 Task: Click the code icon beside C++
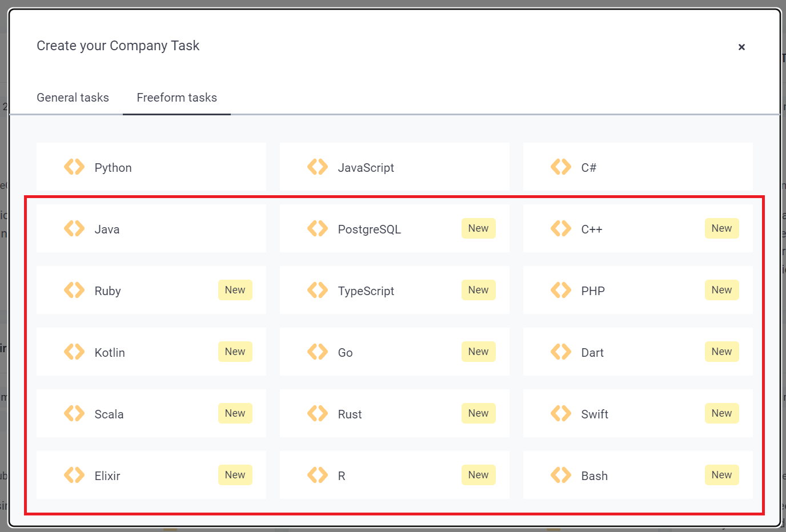pyautogui.click(x=561, y=228)
